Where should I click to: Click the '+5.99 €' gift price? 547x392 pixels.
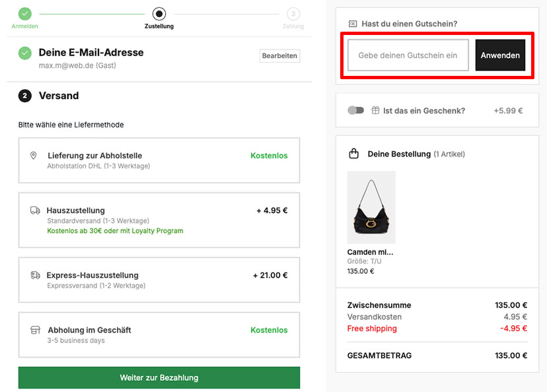(x=508, y=111)
